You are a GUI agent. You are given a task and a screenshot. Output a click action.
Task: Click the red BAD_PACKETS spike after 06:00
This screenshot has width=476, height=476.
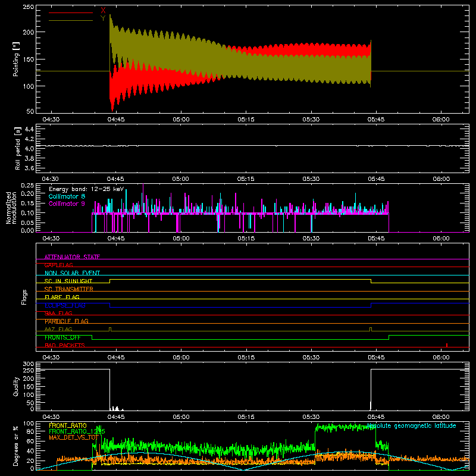(447, 345)
